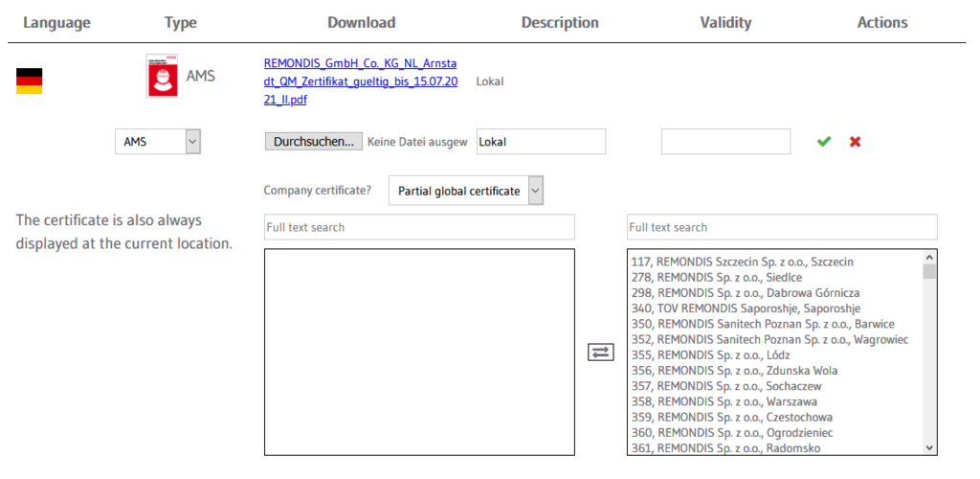
Task: Click the Company certificate? label
Action: tap(318, 190)
